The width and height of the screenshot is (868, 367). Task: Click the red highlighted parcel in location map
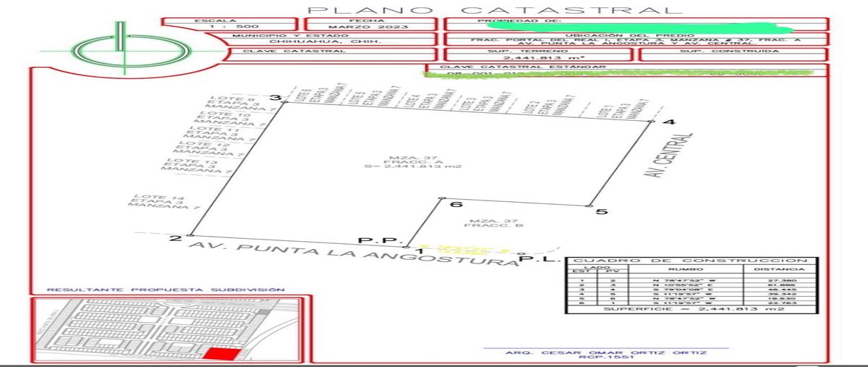[x=219, y=353]
